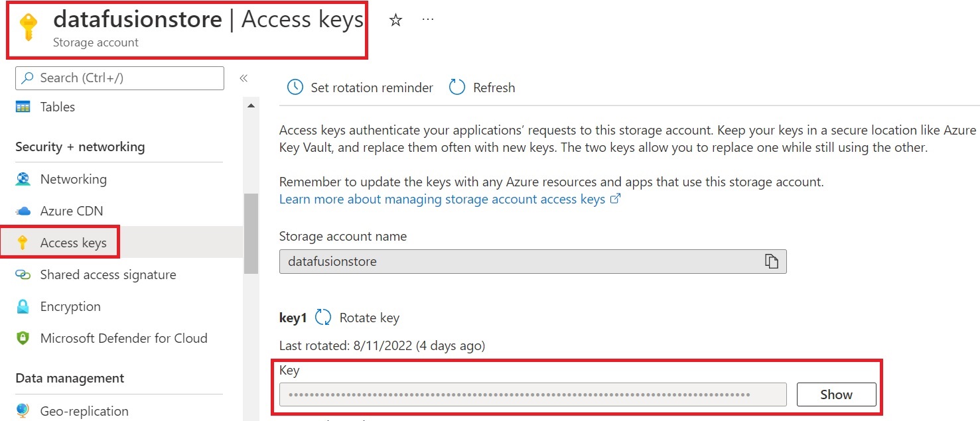Open the Tables sidebar item
Image resolution: width=980 pixels, height=421 pixels.
(x=57, y=107)
